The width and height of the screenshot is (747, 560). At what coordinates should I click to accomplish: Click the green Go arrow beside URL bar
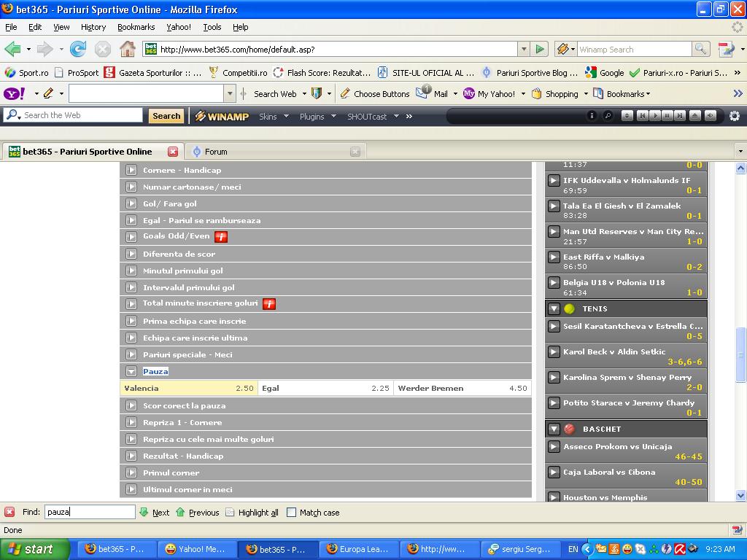point(540,49)
